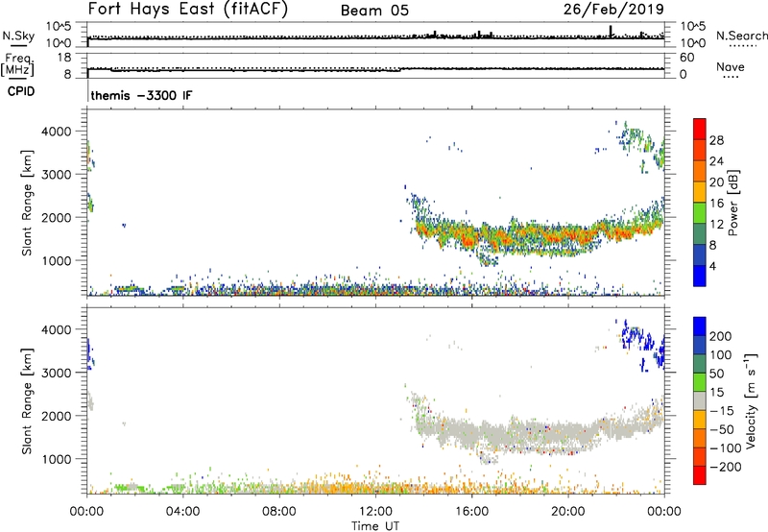The image size is (768, 532).
Task: Click the gray Velocity color bar segment
Action: coord(700,401)
